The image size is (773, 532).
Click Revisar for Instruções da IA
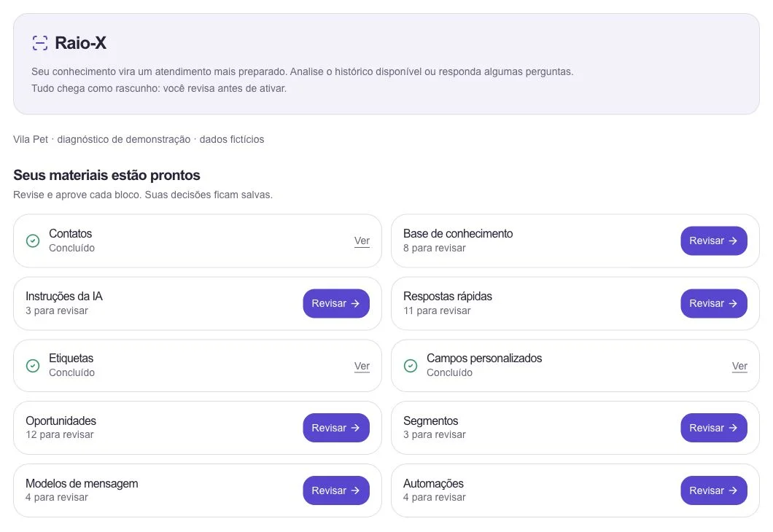(x=336, y=303)
